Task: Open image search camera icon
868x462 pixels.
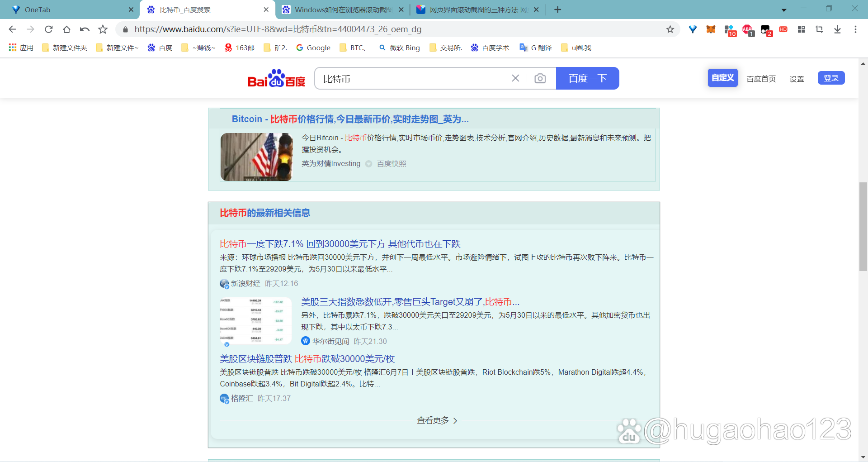Action: (x=540, y=78)
